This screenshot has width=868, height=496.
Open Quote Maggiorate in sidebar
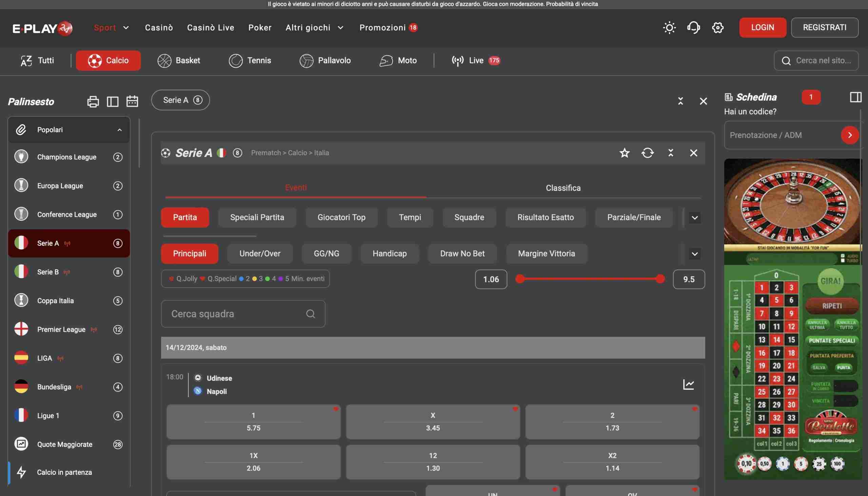click(x=69, y=444)
